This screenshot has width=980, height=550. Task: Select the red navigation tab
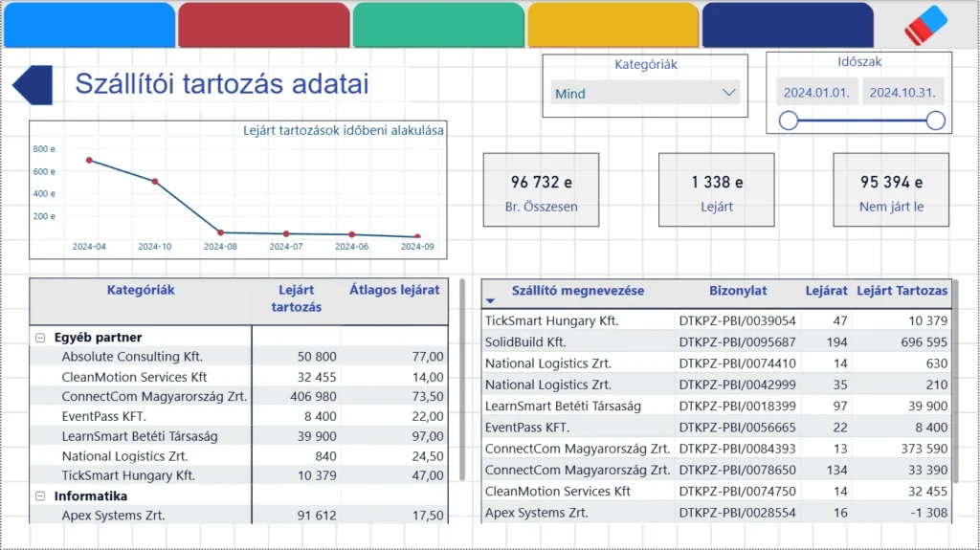[263, 25]
